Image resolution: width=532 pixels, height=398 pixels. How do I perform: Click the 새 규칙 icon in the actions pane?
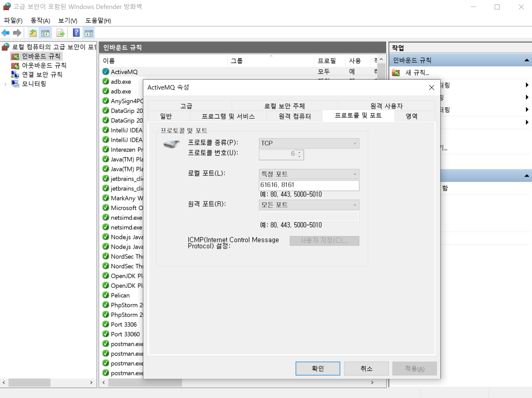(396, 72)
